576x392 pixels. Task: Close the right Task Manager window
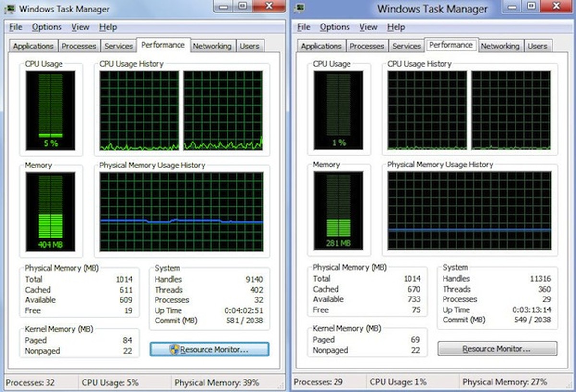point(557,6)
